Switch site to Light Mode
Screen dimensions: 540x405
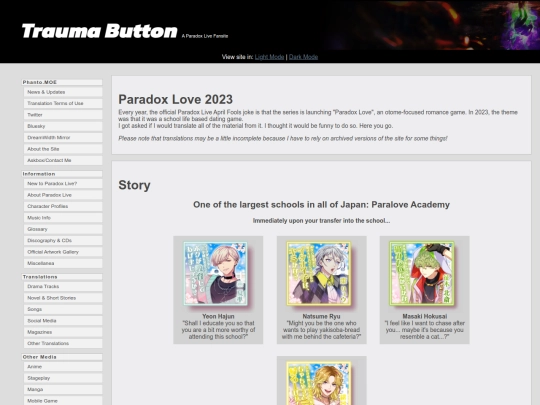click(x=269, y=57)
